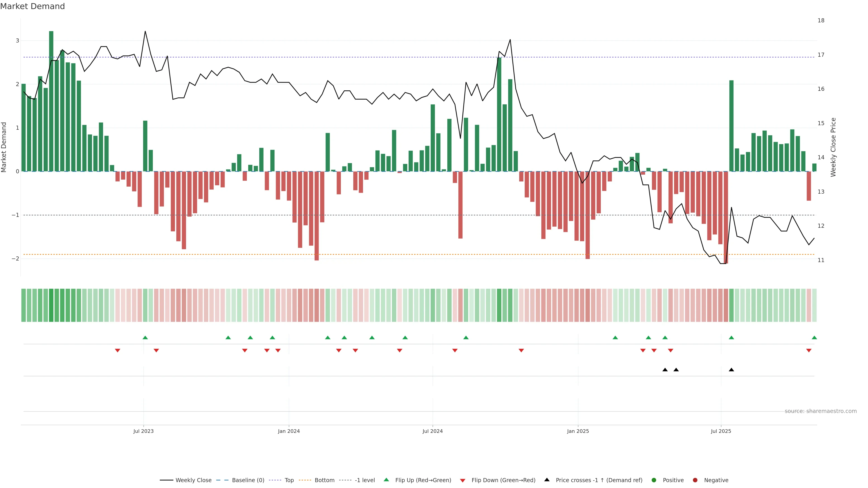Click the rightmost red flip-down triangle marker
868x488 pixels.
point(809,351)
